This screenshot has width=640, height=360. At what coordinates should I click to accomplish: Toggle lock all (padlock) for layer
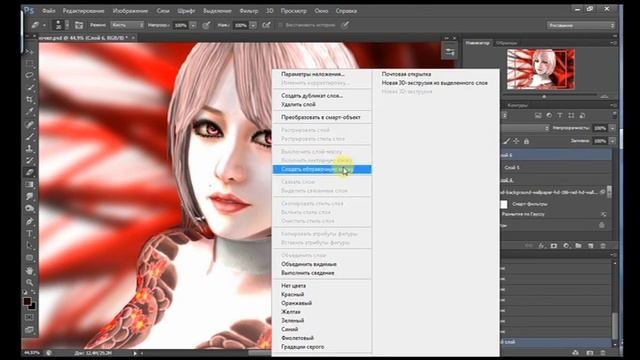[x=527, y=141]
